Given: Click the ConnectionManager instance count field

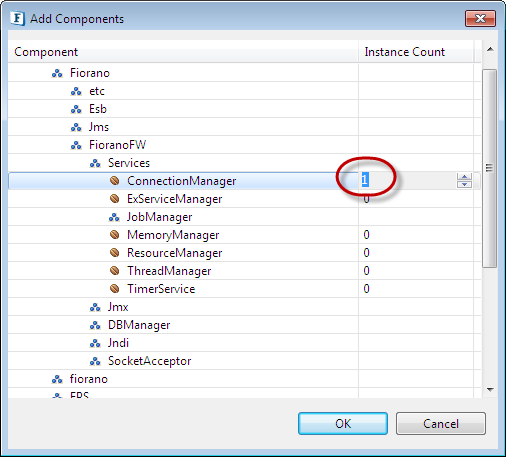Looking at the screenshot, I should point(408,181).
